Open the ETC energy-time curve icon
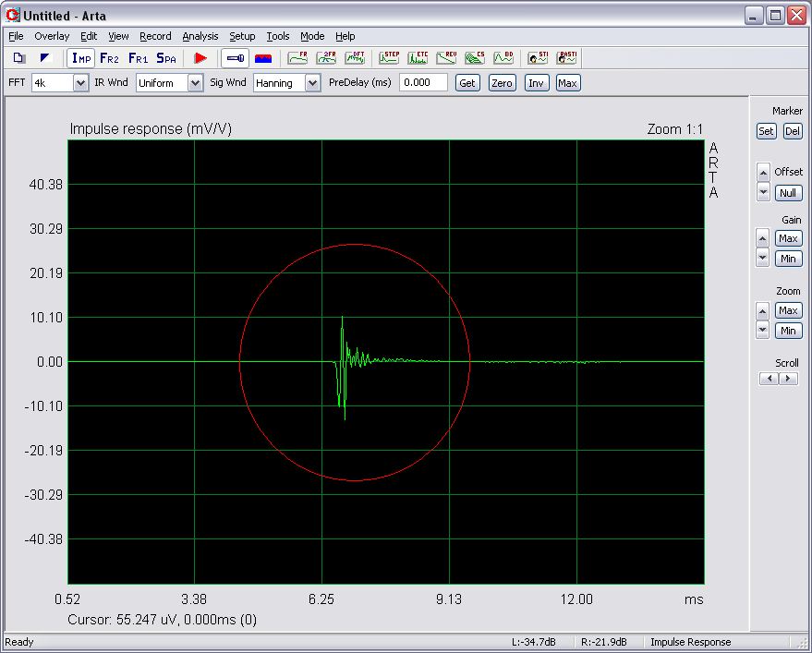The width and height of the screenshot is (812, 653). pos(418,58)
